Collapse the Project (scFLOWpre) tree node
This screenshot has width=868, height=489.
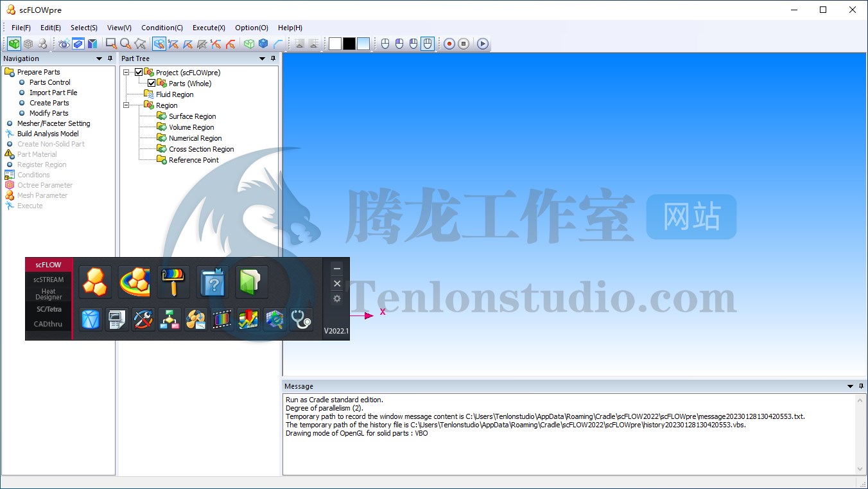tap(126, 73)
